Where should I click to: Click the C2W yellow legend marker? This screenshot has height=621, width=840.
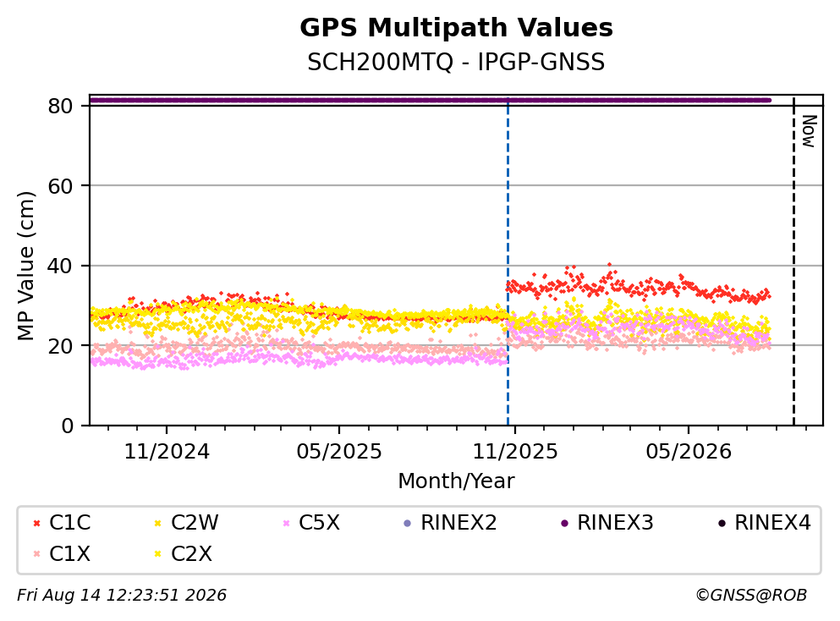(157, 523)
